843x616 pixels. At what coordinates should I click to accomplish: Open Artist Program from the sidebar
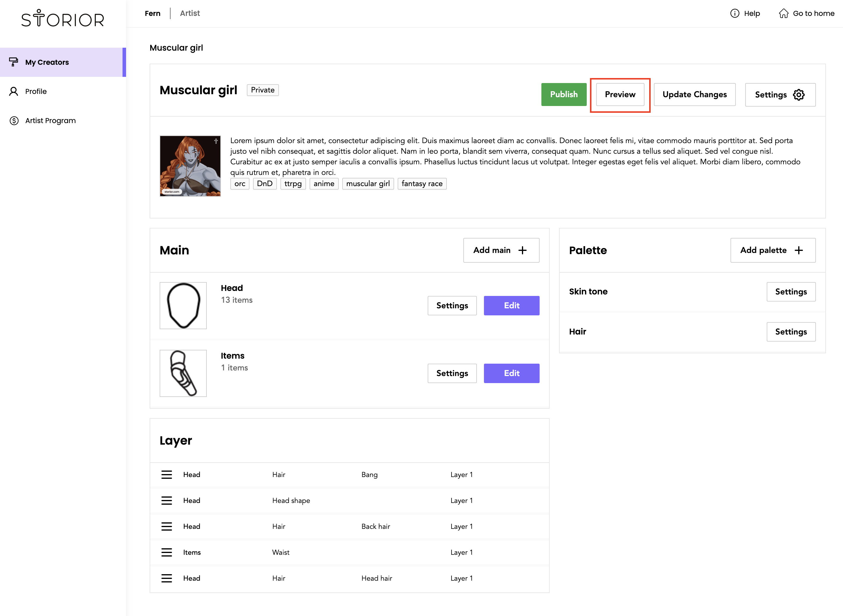(50, 120)
